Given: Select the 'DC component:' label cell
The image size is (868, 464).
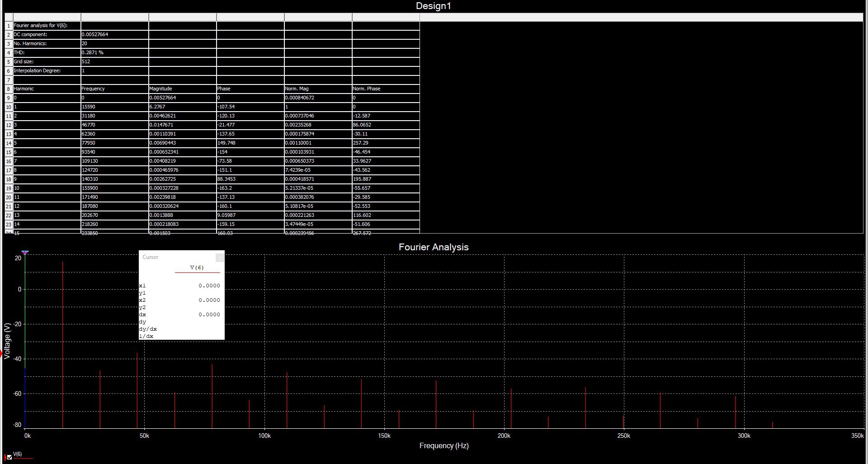Looking at the screenshot, I should (47, 34).
